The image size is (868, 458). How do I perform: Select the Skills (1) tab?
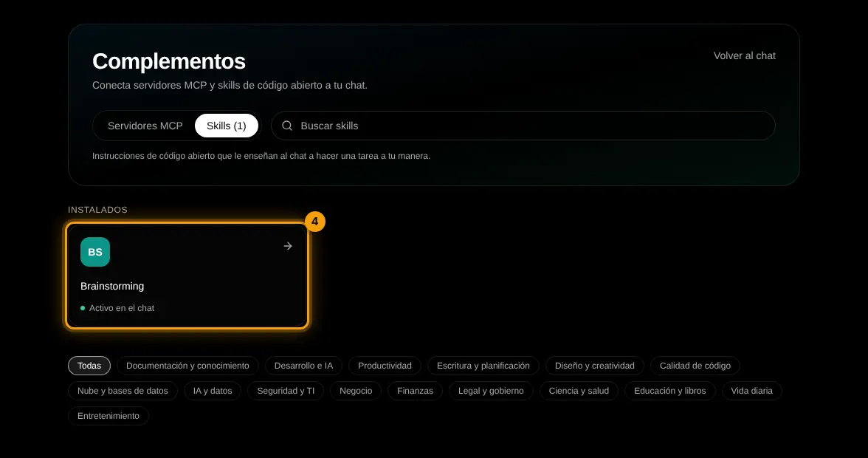227,126
